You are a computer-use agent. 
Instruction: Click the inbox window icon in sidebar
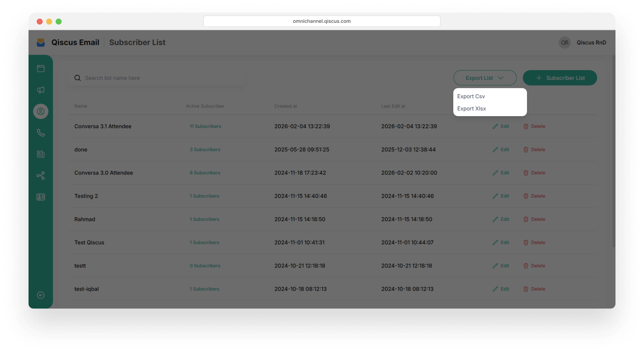coord(41,68)
